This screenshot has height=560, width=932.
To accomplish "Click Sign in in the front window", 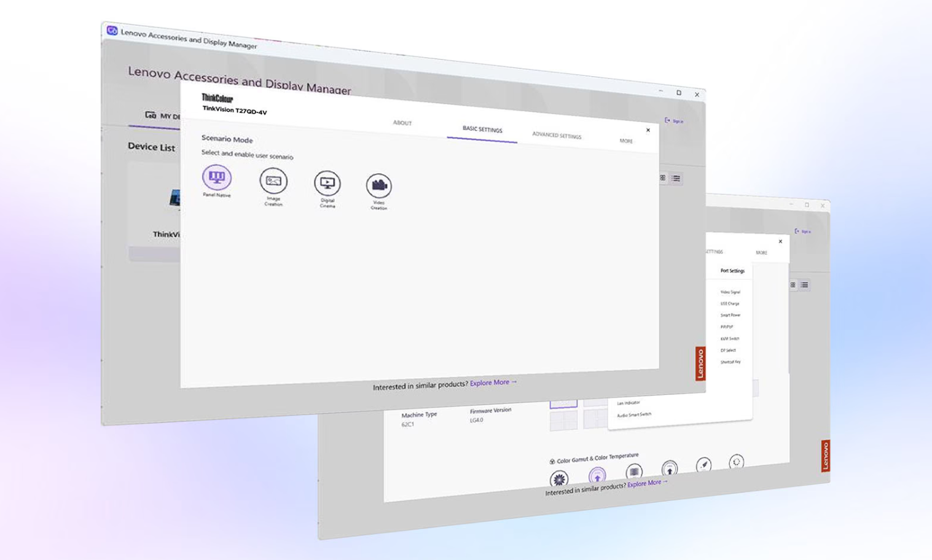I will point(675,121).
